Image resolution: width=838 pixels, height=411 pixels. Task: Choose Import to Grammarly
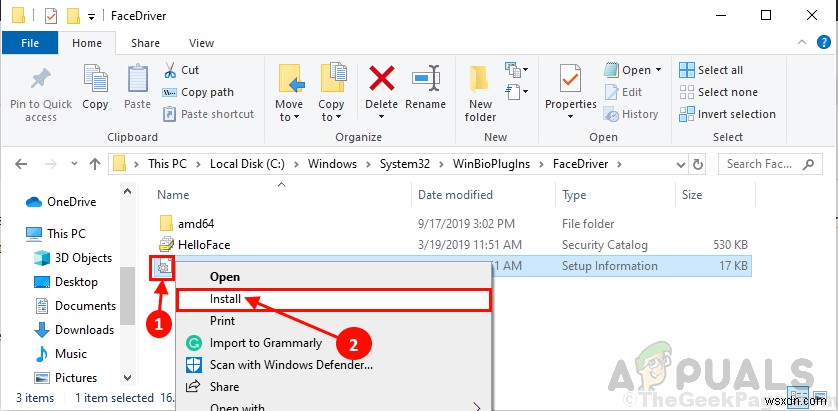tap(333, 343)
